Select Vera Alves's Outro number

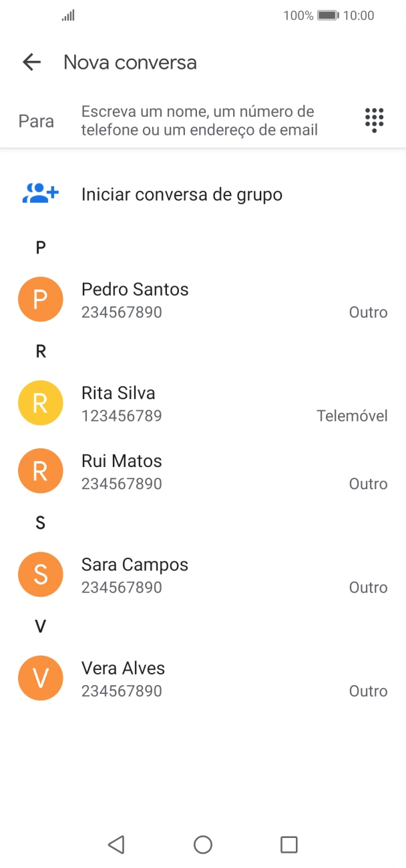point(200,678)
